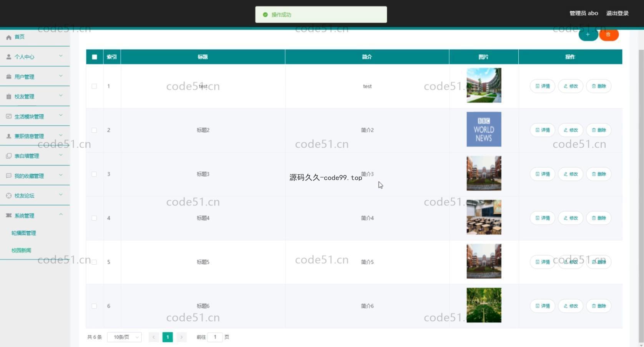Click the icon beside 用户管理
Image resolution: width=644 pixels, height=347 pixels.
click(9, 77)
